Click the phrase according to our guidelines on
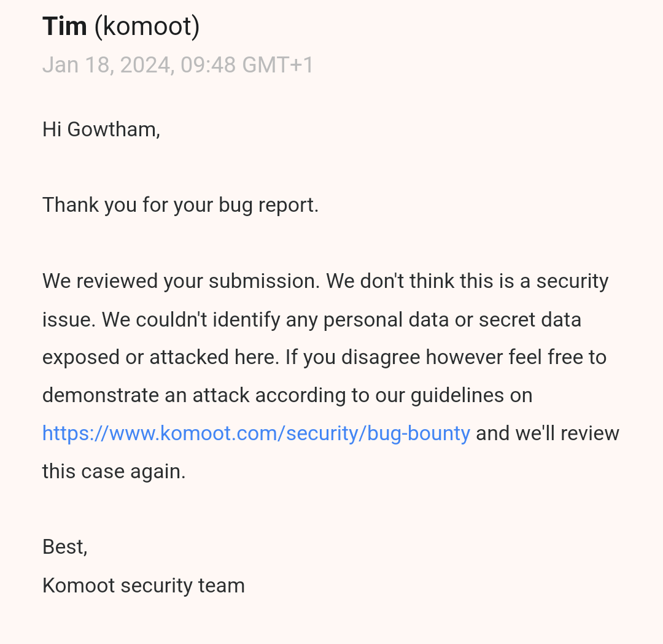 tap(394, 396)
